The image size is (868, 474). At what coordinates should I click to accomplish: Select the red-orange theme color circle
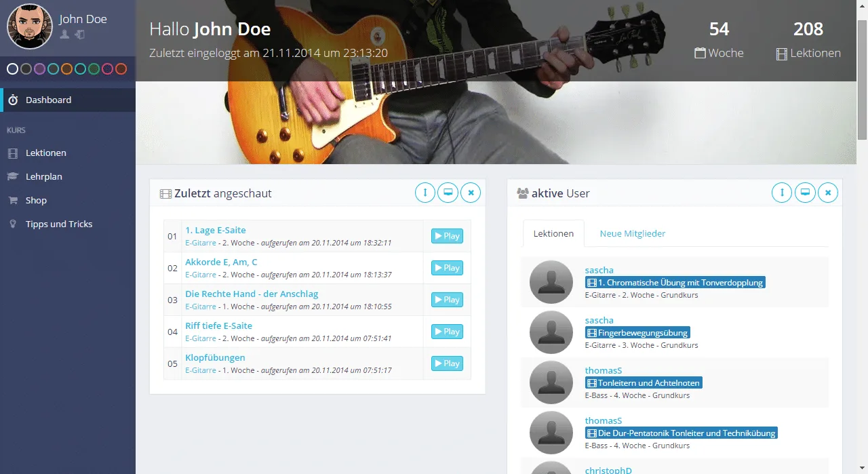pyautogui.click(x=121, y=68)
